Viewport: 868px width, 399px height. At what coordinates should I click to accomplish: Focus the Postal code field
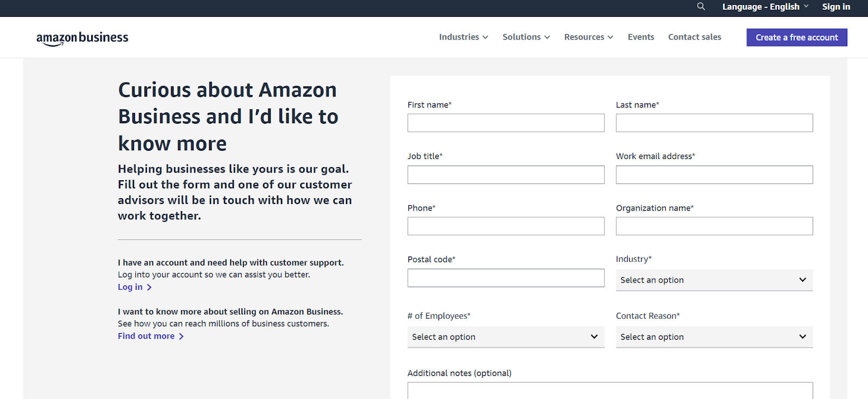tap(506, 278)
